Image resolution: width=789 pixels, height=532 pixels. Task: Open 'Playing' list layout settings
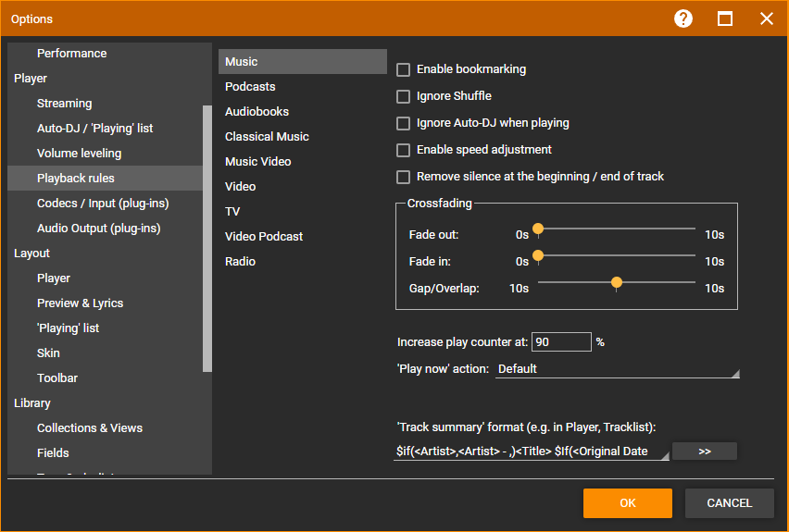click(106, 328)
